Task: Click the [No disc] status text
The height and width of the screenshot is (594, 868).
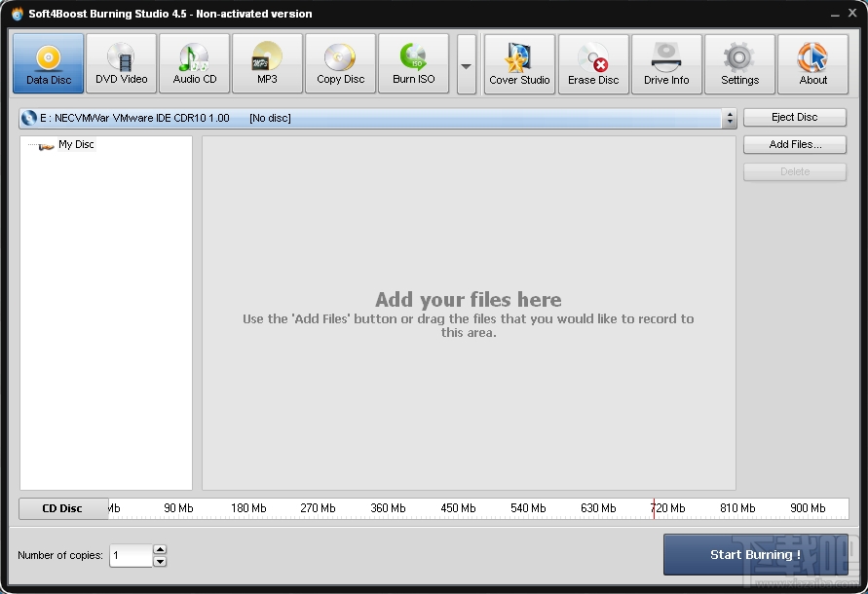Action: (270, 118)
